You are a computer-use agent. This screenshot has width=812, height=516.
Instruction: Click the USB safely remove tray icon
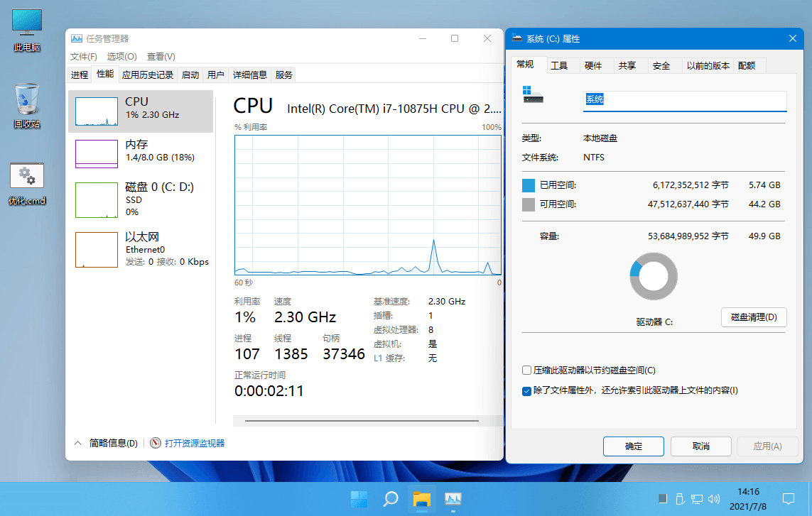(680, 499)
